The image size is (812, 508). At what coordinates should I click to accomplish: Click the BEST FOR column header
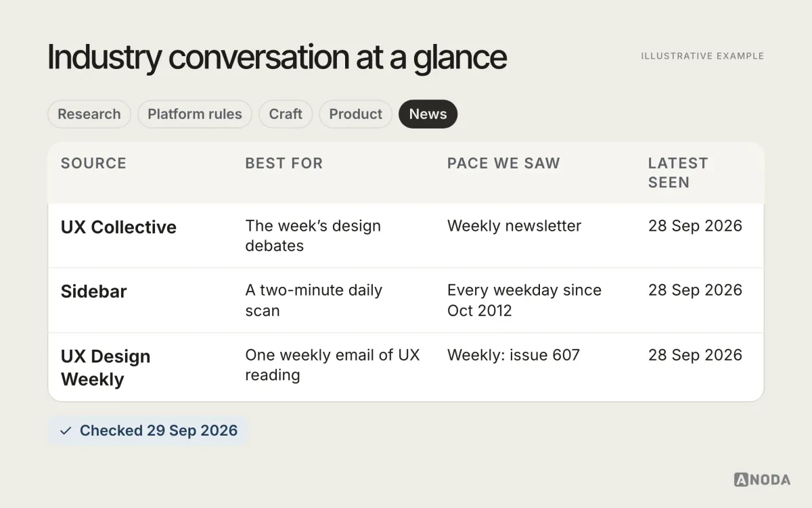(284, 163)
